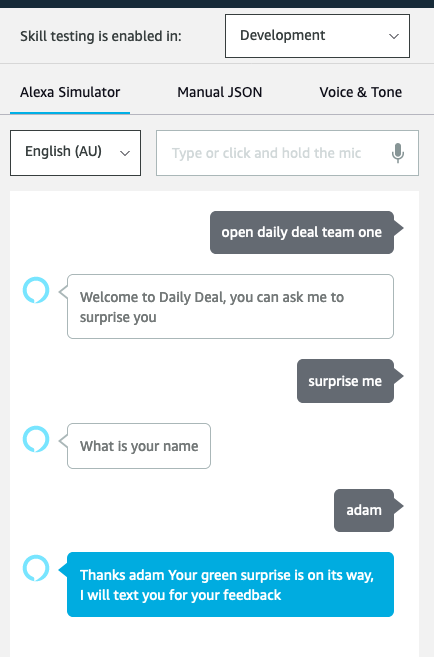Click the chevron arrow next to English (AU)
Image resolution: width=434 pixels, height=657 pixels.
coord(124,153)
